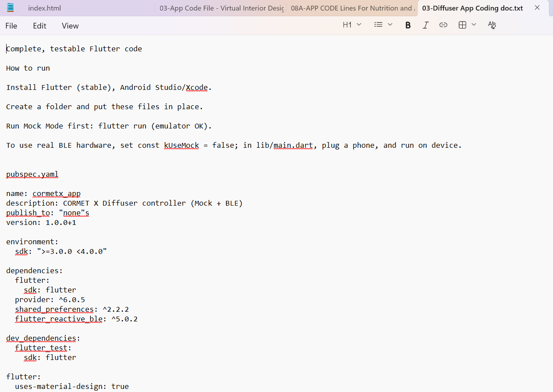Click the misspelled word 'Xcode'
The width and height of the screenshot is (553, 392).
pyautogui.click(x=197, y=87)
